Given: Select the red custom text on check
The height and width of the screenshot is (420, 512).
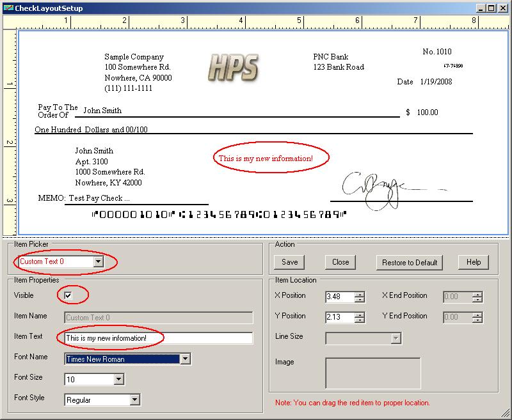Looking at the screenshot, I should pos(266,158).
